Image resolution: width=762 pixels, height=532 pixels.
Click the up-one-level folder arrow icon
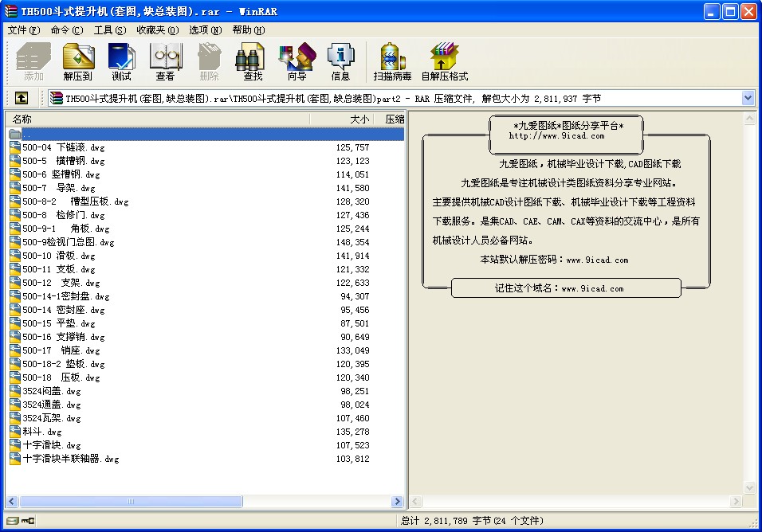pos(22,98)
